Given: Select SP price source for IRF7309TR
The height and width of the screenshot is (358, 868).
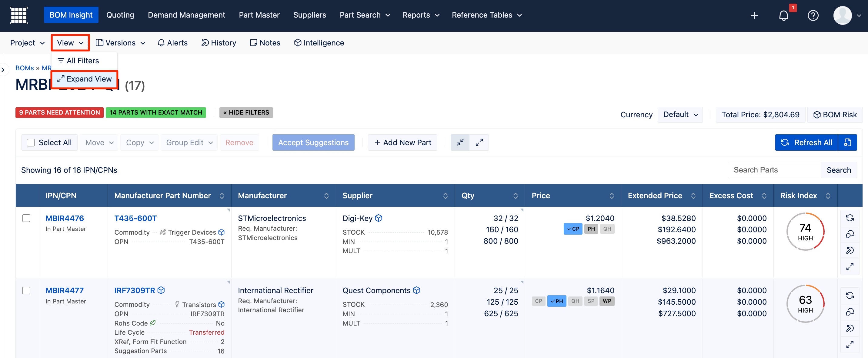Looking at the screenshot, I should coord(591,301).
